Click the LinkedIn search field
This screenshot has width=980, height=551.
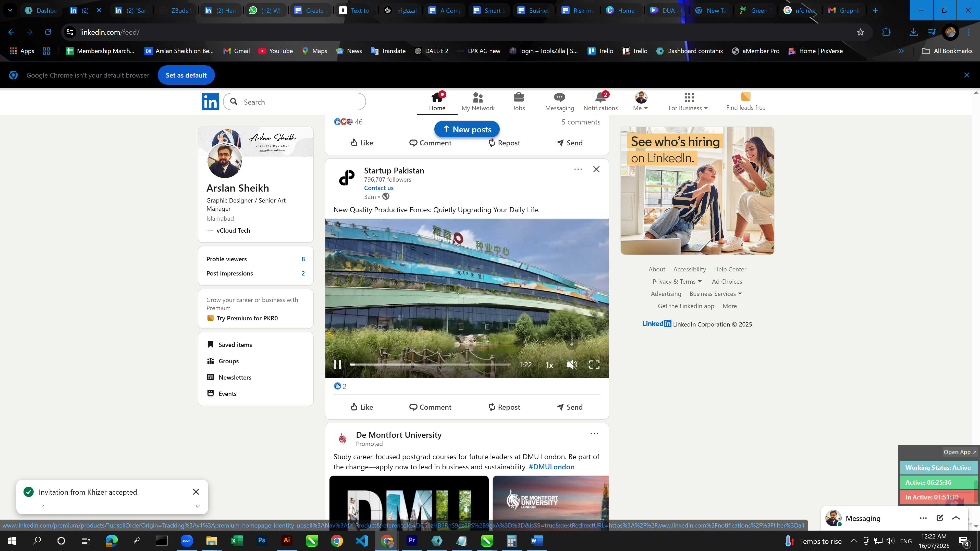pos(295,102)
